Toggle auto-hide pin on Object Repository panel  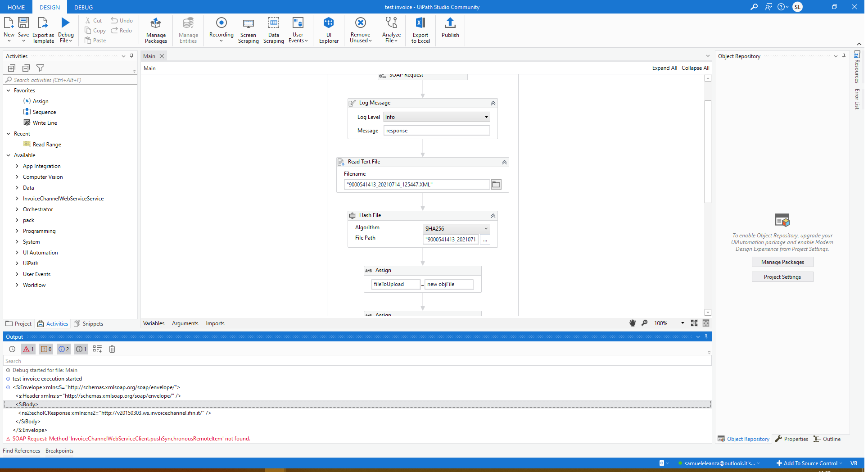[x=844, y=56]
